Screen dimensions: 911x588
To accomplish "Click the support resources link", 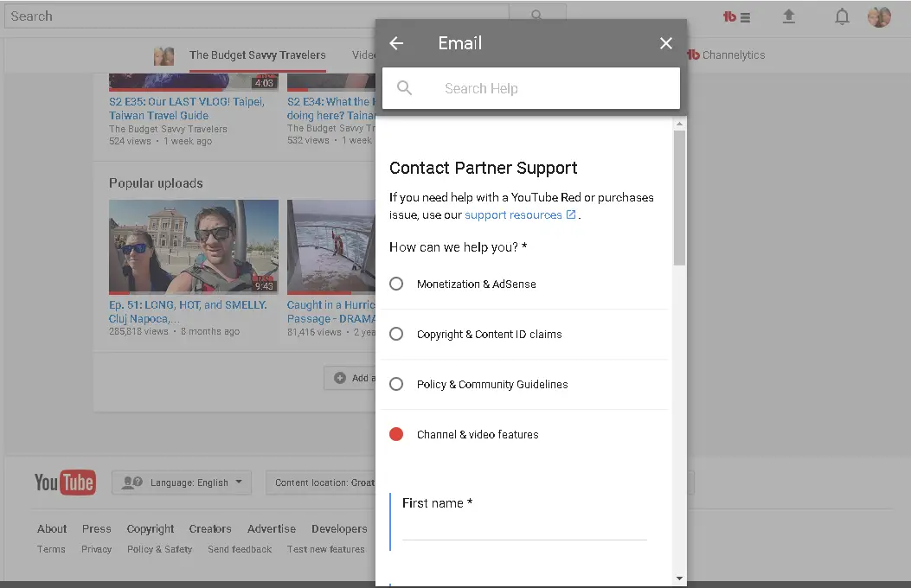I will (513, 214).
